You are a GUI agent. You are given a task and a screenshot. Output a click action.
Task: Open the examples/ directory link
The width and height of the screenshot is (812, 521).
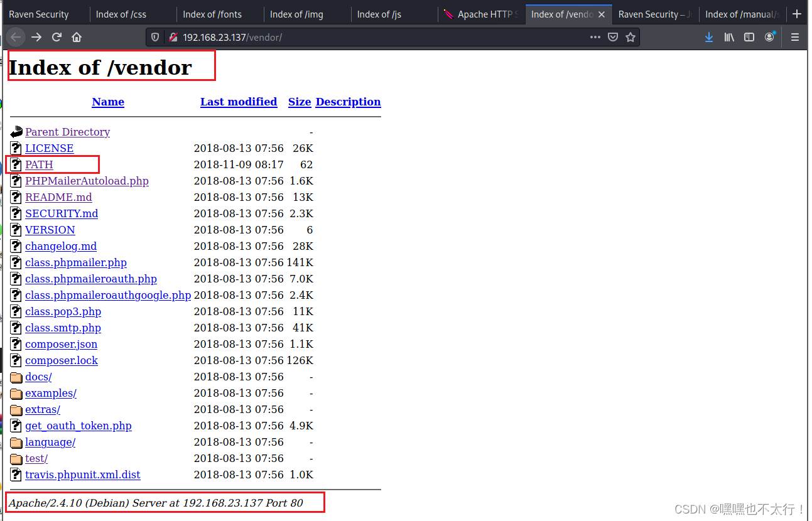coord(51,393)
